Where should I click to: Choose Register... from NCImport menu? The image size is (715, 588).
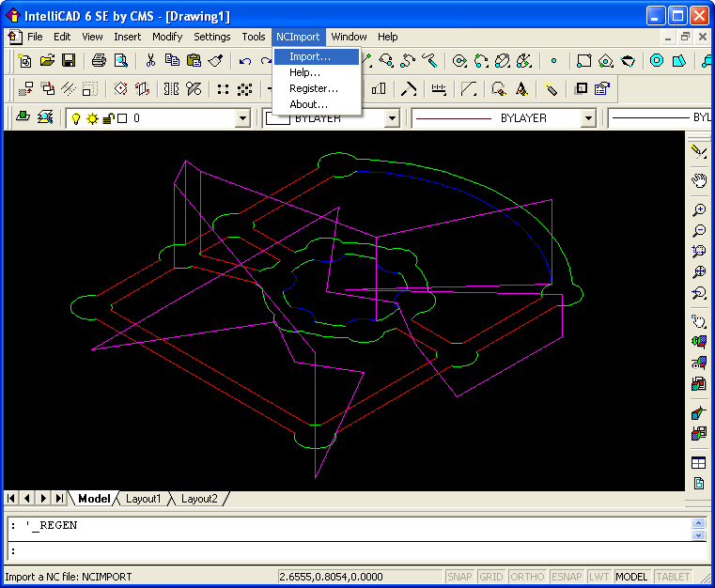click(x=317, y=88)
